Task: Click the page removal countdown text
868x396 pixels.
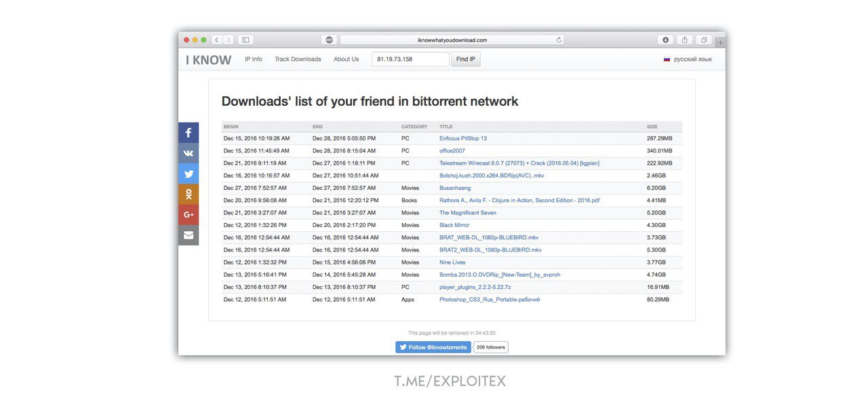Action: coord(452,333)
